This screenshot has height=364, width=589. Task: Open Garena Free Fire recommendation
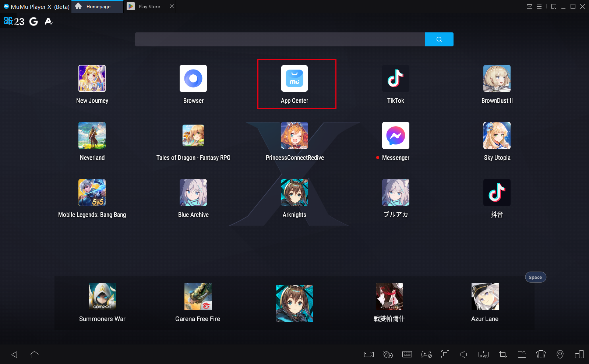coord(198,297)
